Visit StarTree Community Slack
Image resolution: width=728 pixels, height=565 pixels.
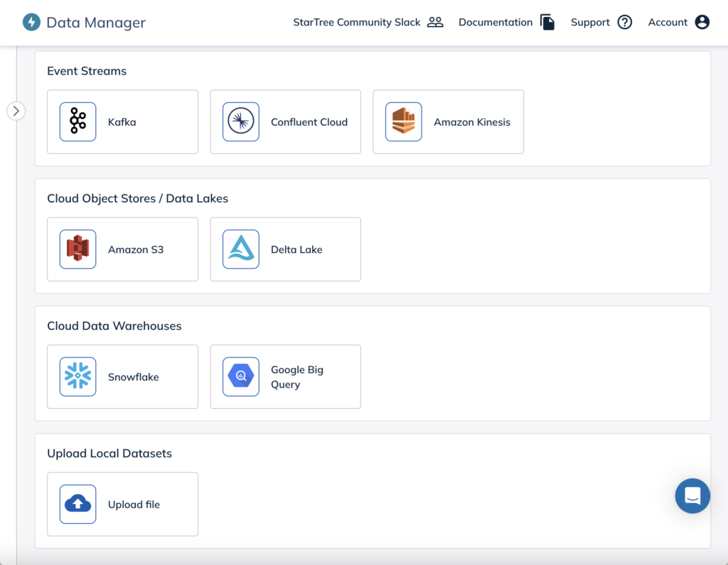click(368, 22)
